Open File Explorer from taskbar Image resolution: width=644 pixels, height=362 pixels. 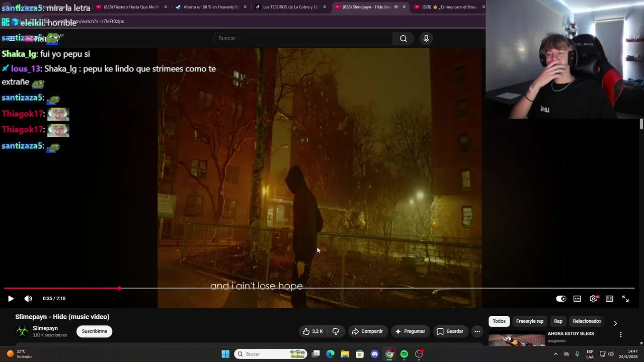tap(345, 354)
